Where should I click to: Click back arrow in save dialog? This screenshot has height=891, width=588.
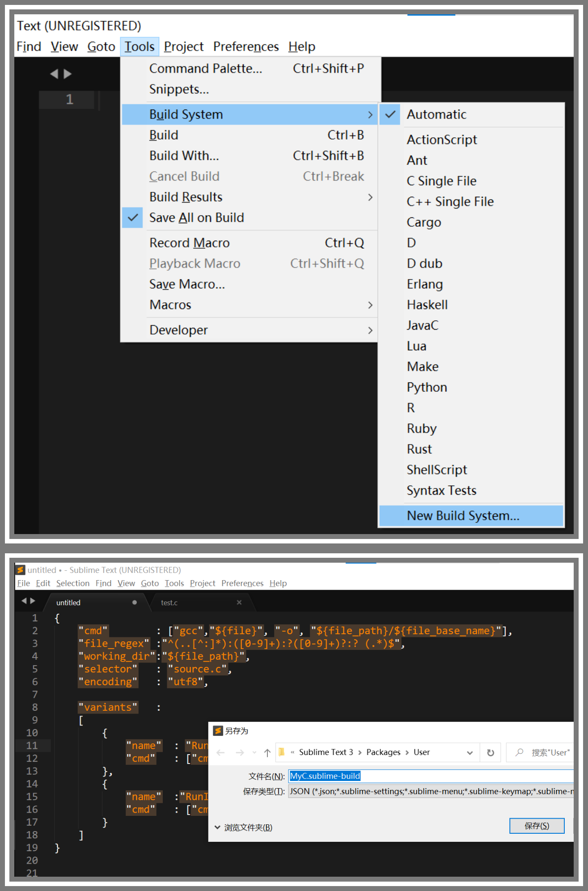point(220,753)
